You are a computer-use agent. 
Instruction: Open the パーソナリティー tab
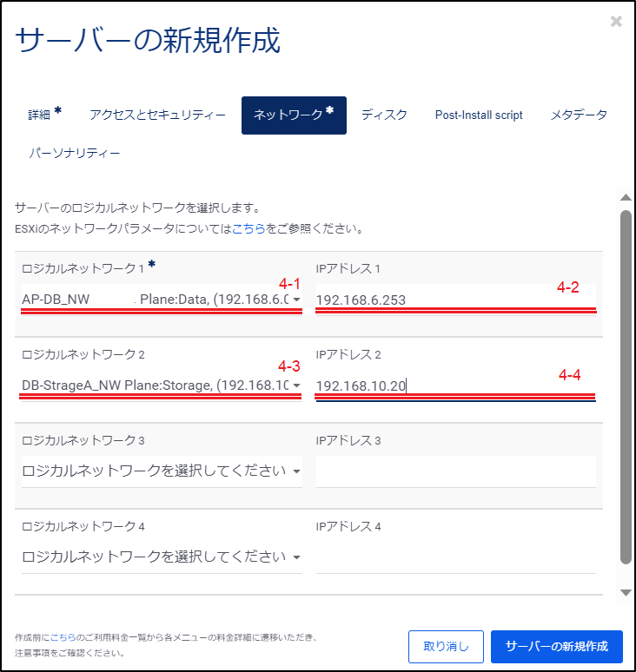click(x=75, y=154)
